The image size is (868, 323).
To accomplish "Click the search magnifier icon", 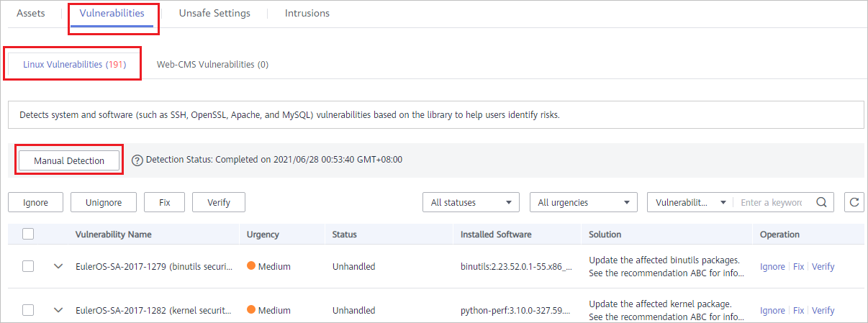I will tap(820, 203).
